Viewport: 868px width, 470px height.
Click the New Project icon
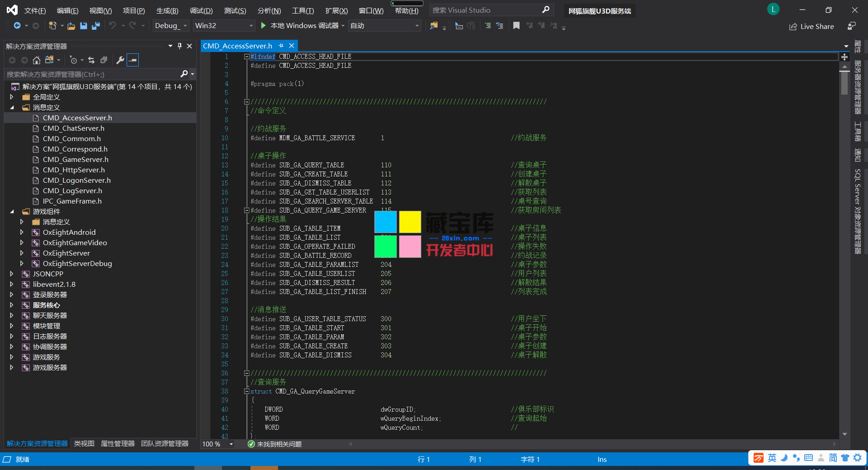pyautogui.click(x=53, y=26)
